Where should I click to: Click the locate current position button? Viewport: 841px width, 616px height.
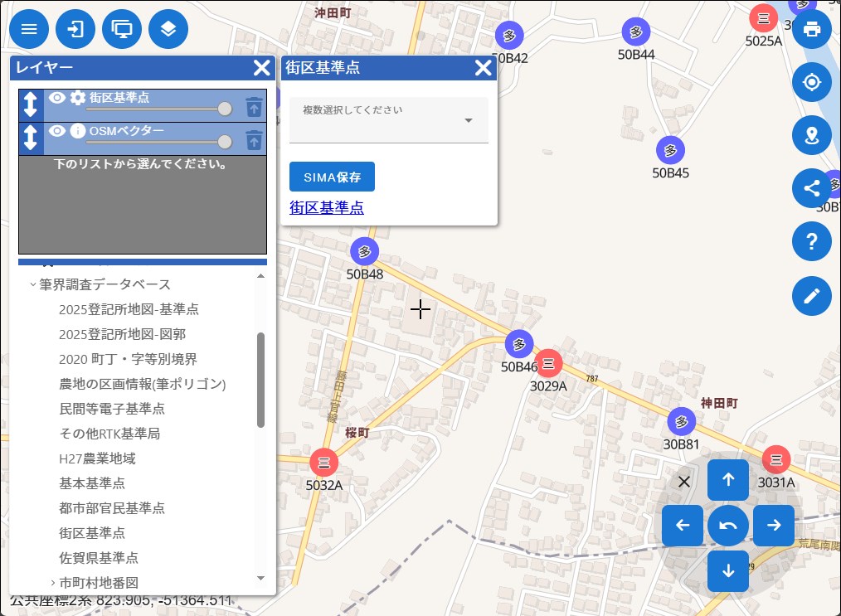pyautogui.click(x=811, y=82)
